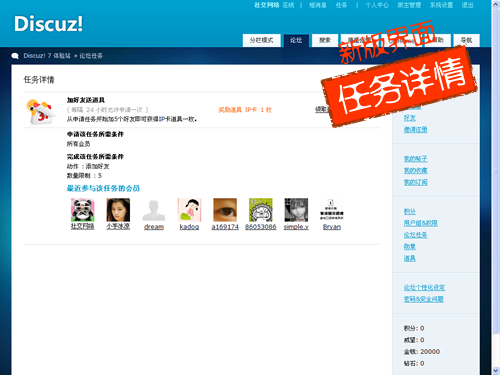This screenshot has height=375, width=500.
Task: Open the 我的帖子 sidebar link
Action: 415,159
